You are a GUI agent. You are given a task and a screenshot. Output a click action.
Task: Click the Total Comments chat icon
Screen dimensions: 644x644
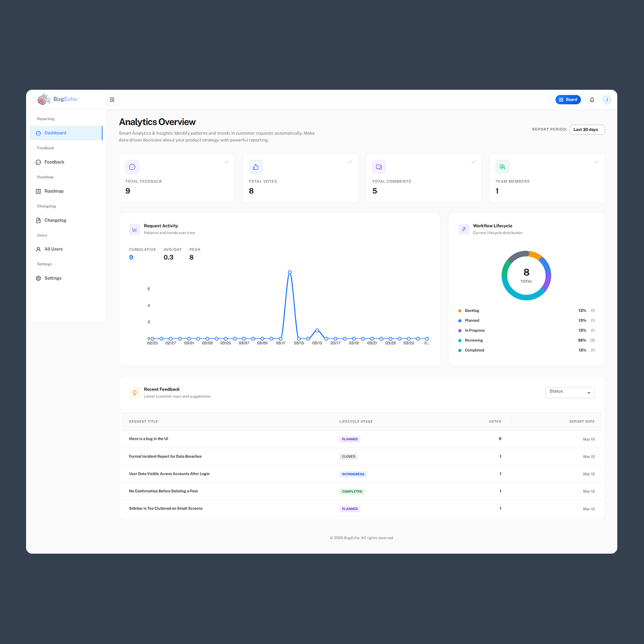pyautogui.click(x=379, y=166)
